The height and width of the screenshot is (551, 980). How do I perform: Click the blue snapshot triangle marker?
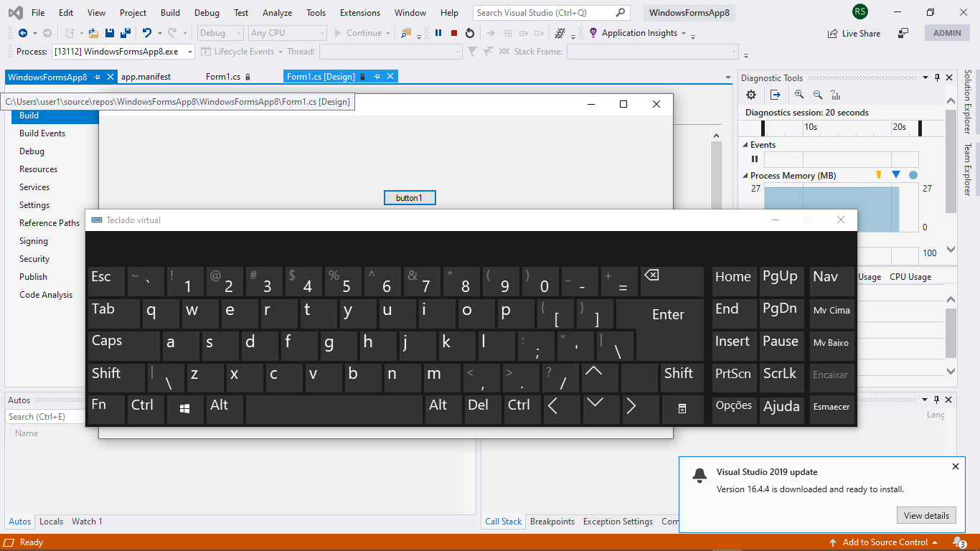pyautogui.click(x=895, y=174)
